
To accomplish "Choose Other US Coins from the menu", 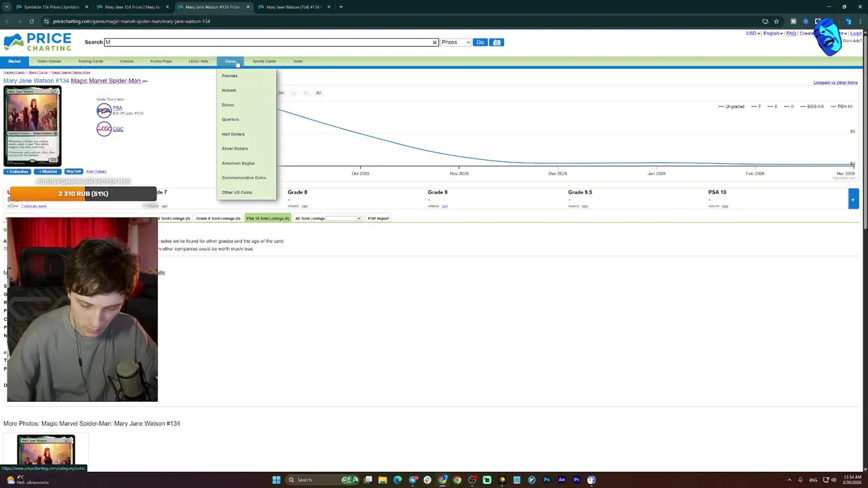I will click(x=237, y=192).
